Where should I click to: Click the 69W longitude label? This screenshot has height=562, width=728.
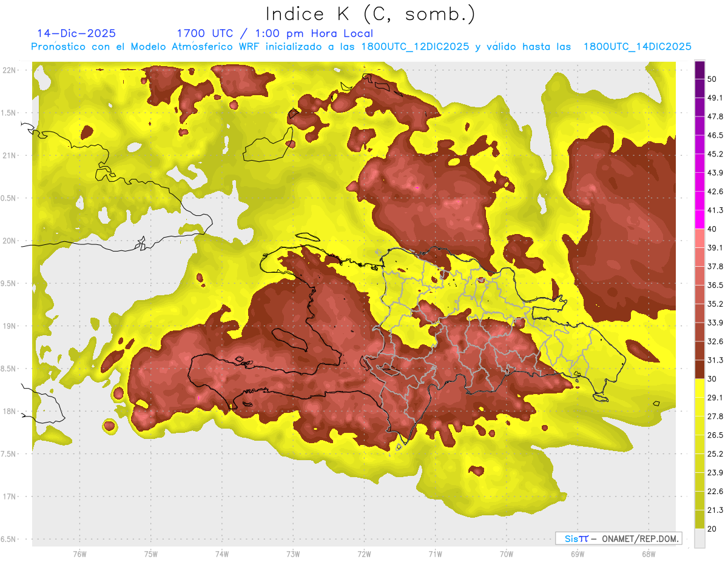(578, 554)
